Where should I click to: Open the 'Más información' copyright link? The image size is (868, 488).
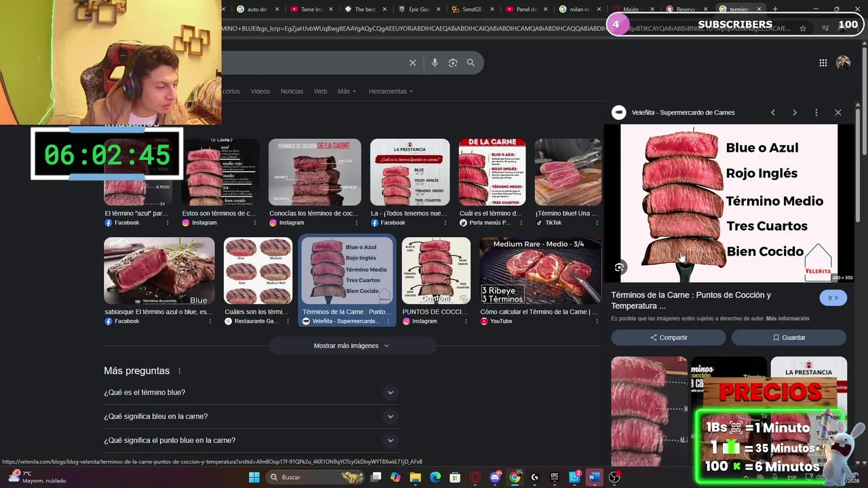[787, 319]
